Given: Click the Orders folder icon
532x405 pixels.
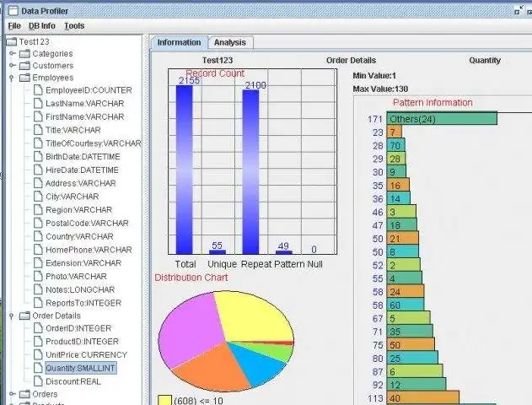Looking at the screenshot, I should (x=24, y=394).
